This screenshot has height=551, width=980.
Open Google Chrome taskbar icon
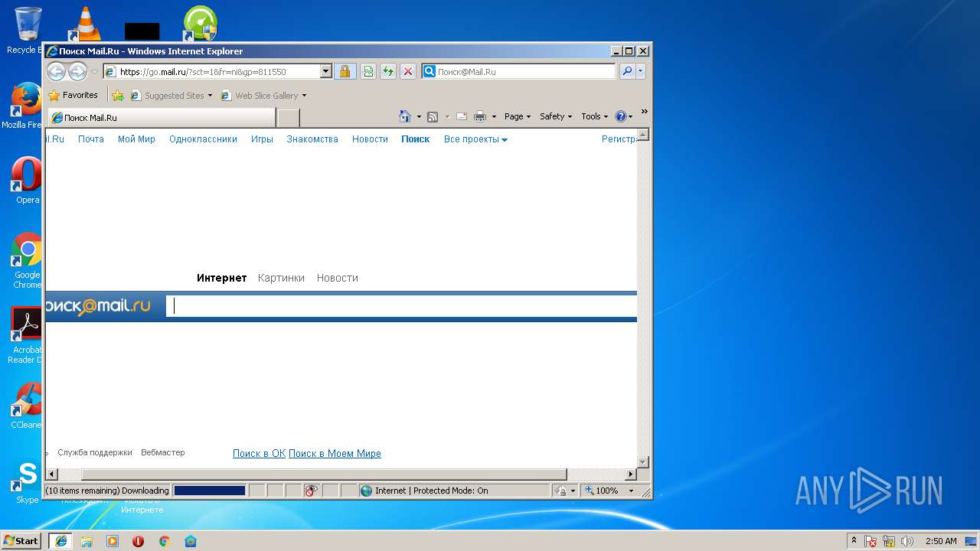click(x=164, y=541)
